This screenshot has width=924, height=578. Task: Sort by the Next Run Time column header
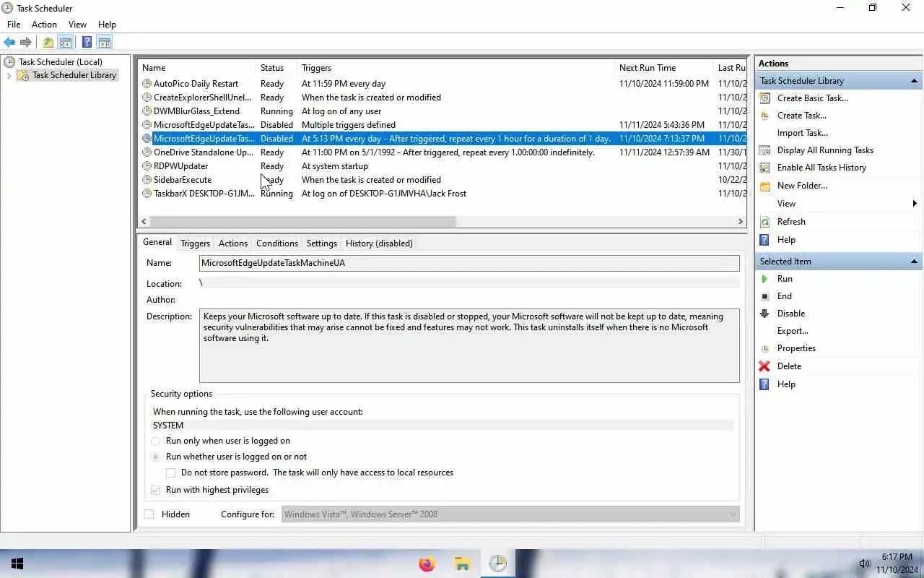point(664,68)
